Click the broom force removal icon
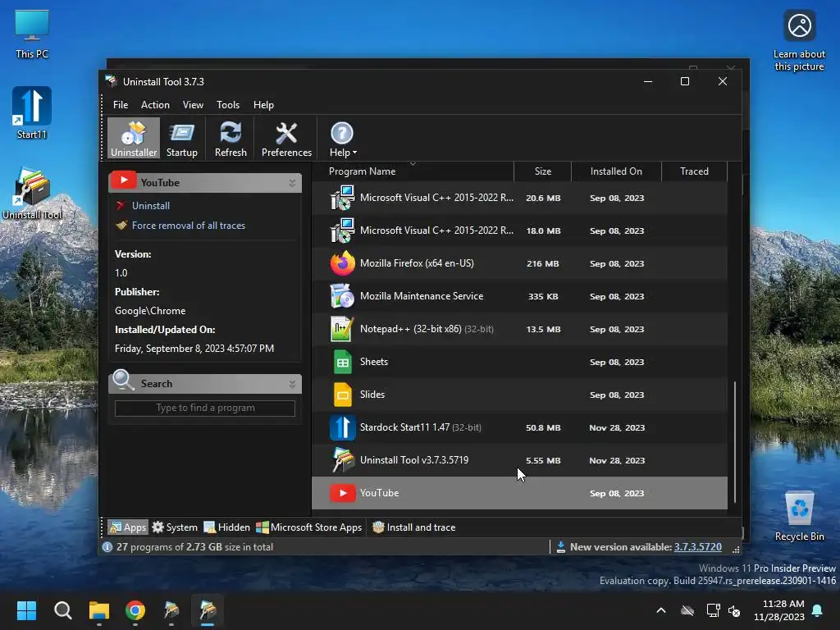Viewport: 840px width, 630px height. pyautogui.click(x=121, y=226)
